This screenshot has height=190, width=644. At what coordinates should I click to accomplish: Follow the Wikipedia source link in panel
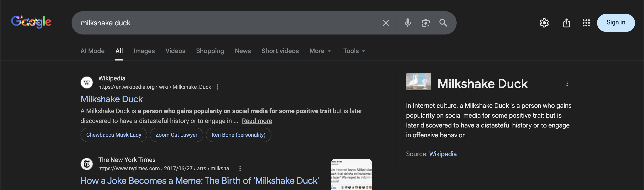pyautogui.click(x=443, y=154)
